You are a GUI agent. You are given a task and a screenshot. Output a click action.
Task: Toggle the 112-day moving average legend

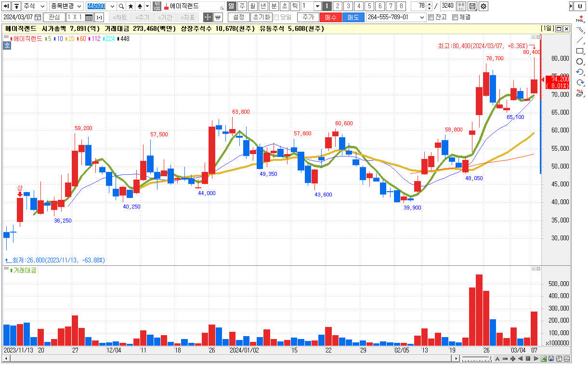(x=95, y=39)
